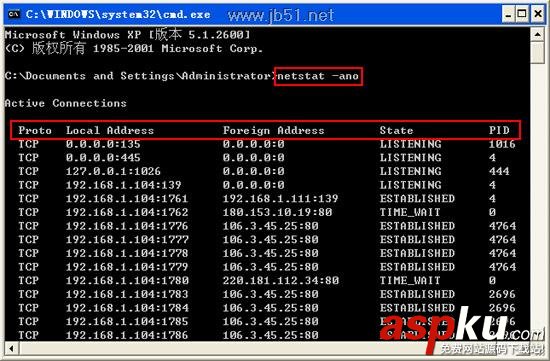
Task: Click the Local Address column header
Action: pos(110,131)
